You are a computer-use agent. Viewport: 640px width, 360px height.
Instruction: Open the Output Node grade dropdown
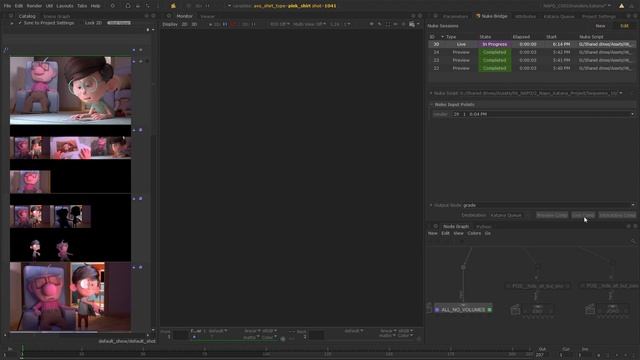click(x=549, y=205)
